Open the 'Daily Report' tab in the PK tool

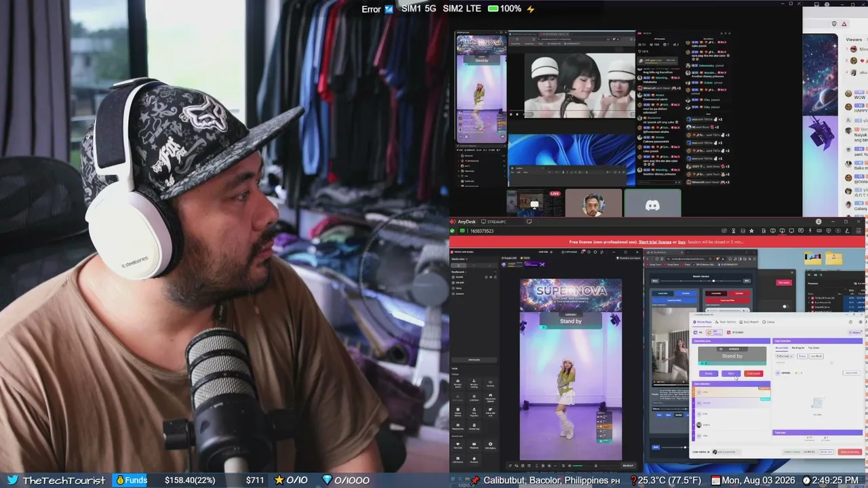[750, 322]
